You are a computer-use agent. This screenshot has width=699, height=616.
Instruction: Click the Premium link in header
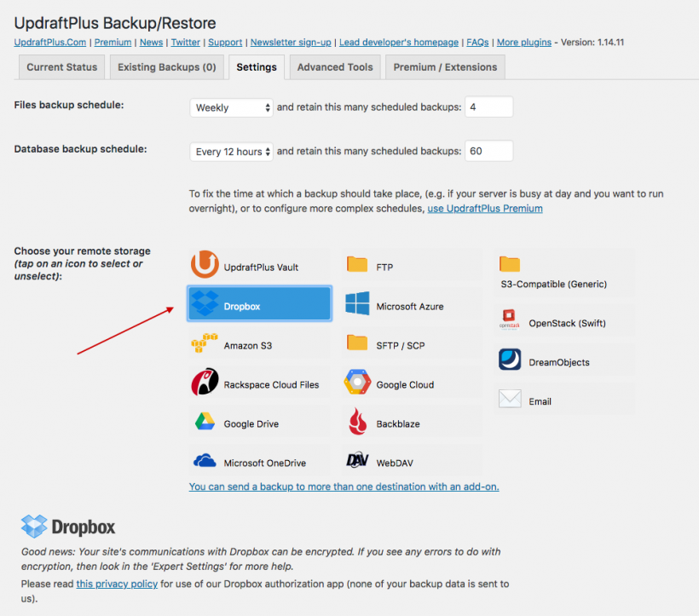[113, 43]
